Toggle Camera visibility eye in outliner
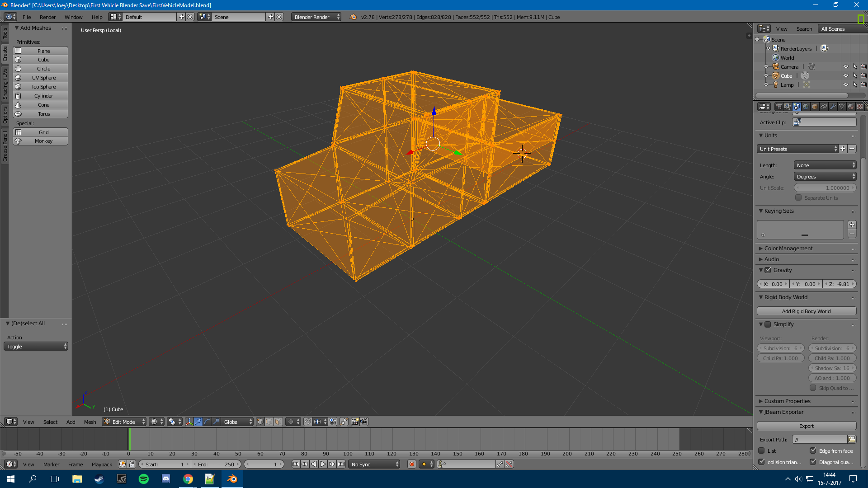The width and height of the screenshot is (868, 488). [845, 66]
